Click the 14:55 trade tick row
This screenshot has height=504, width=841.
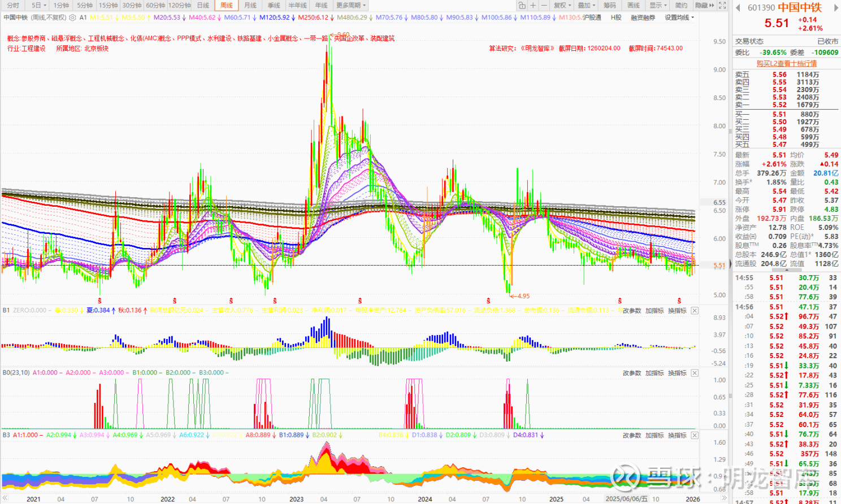[x=786, y=277]
